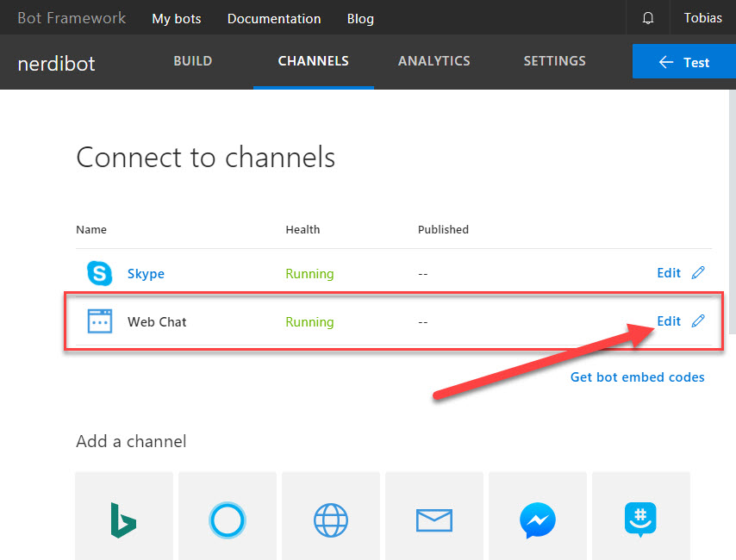The height and width of the screenshot is (560, 736).
Task: Add the Facebook Messenger channel
Action: (538, 516)
